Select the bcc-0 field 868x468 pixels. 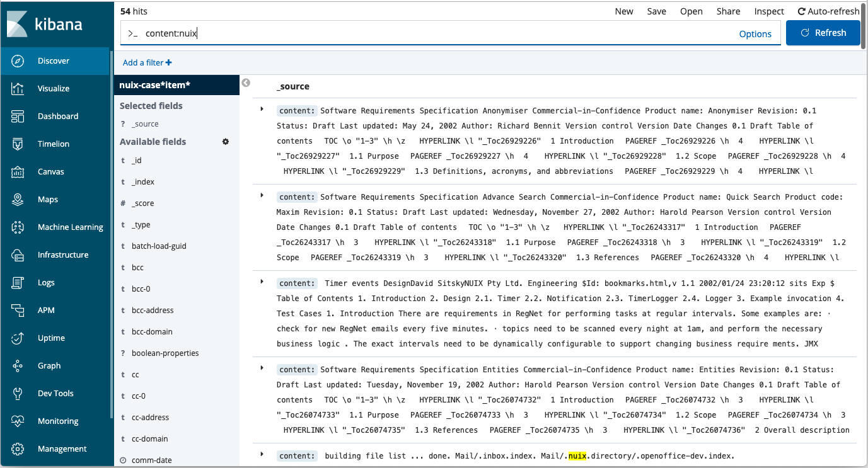pos(141,289)
